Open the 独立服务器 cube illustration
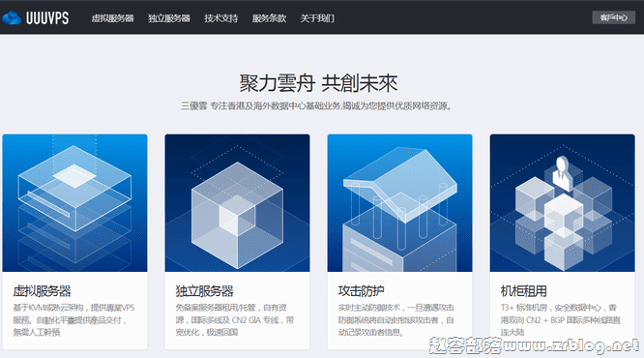This screenshot has width=644, height=358. click(x=238, y=202)
